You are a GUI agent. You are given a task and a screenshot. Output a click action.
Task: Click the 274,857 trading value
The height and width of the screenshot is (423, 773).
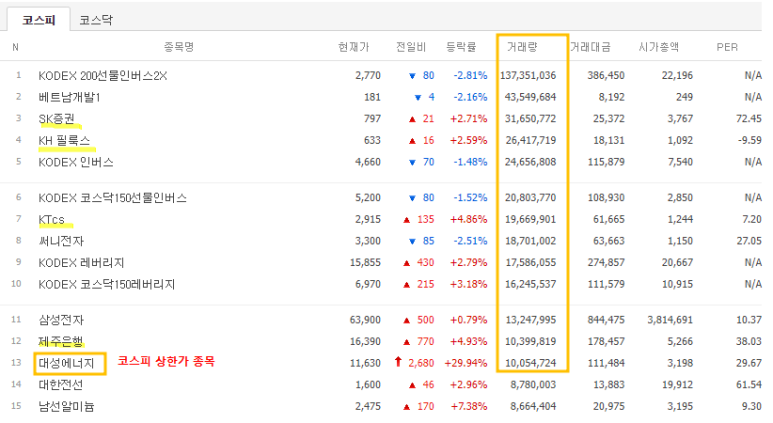tap(606, 263)
